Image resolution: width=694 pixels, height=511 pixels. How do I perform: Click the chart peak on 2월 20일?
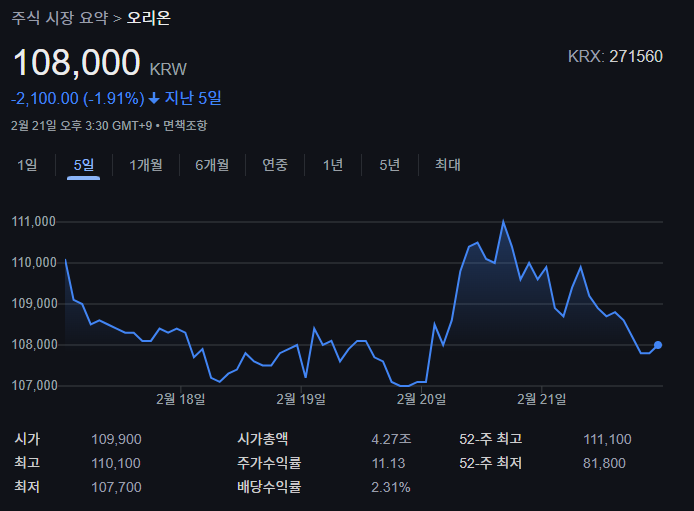point(503,220)
